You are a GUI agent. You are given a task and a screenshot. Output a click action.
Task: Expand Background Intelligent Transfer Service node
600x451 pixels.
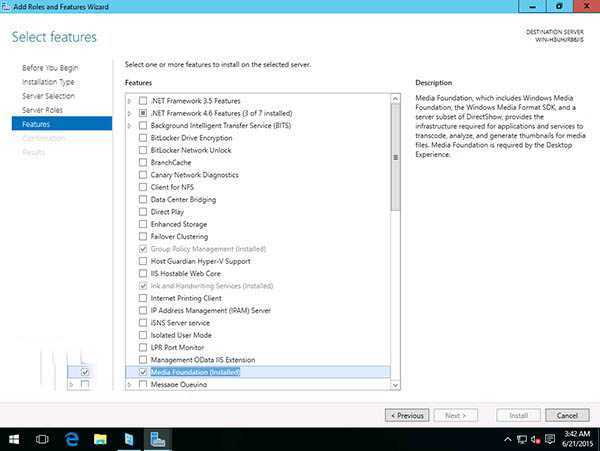pyautogui.click(x=129, y=125)
